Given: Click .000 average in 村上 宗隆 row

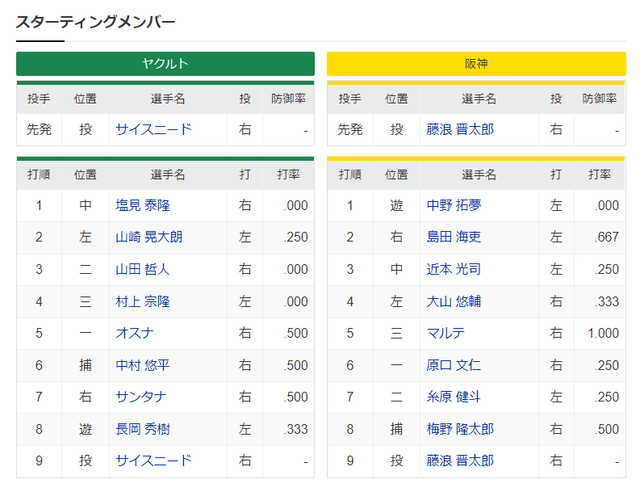Looking at the screenshot, I should 296,302.
